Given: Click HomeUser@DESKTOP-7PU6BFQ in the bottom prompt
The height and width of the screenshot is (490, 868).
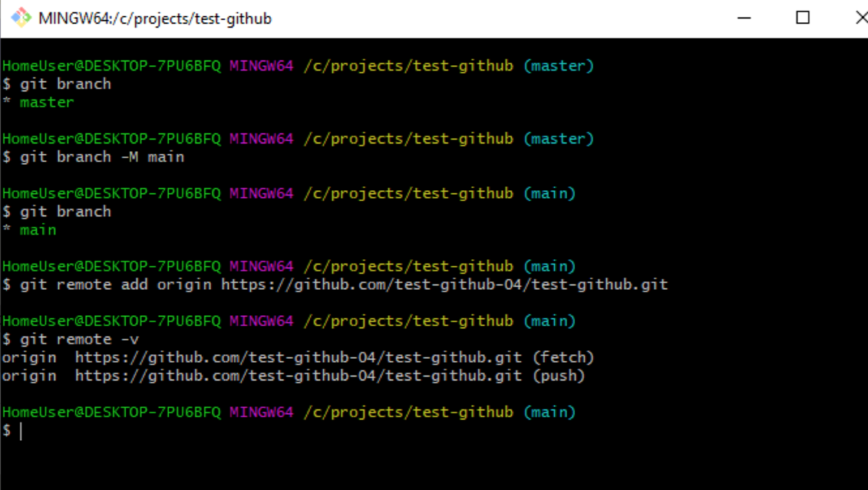Looking at the screenshot, I should point(111,413).
